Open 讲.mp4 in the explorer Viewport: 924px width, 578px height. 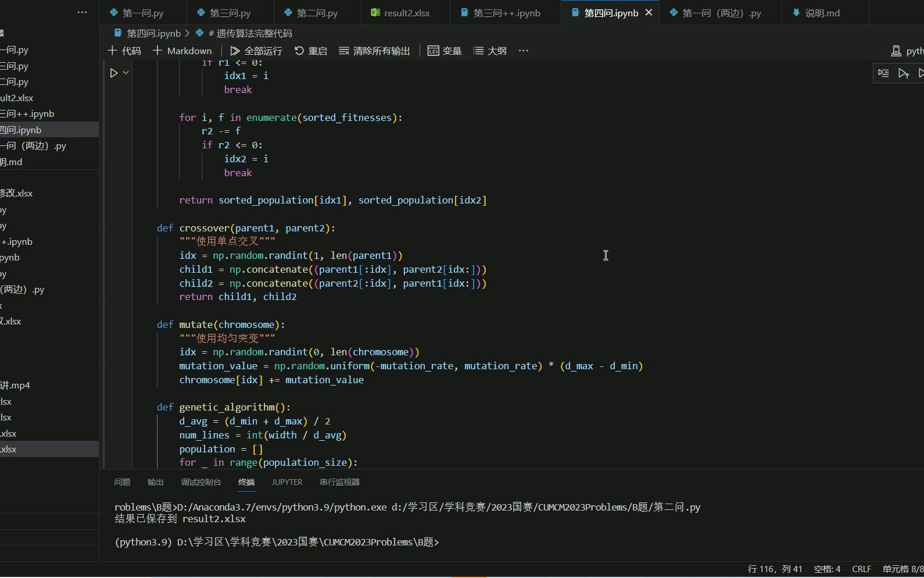49,386
